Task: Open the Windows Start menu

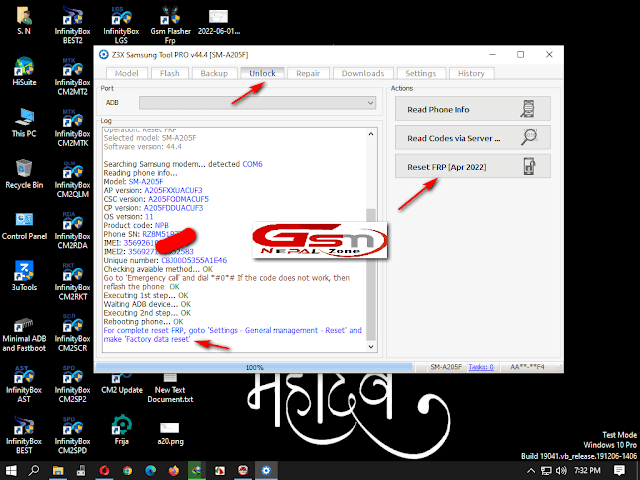Action: [11, 471]
